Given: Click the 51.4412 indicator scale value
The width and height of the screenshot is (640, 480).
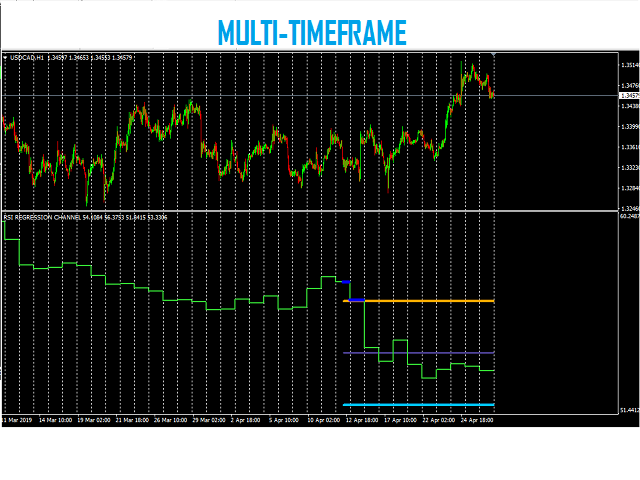Looking at the screenshot, I should 629,411.
